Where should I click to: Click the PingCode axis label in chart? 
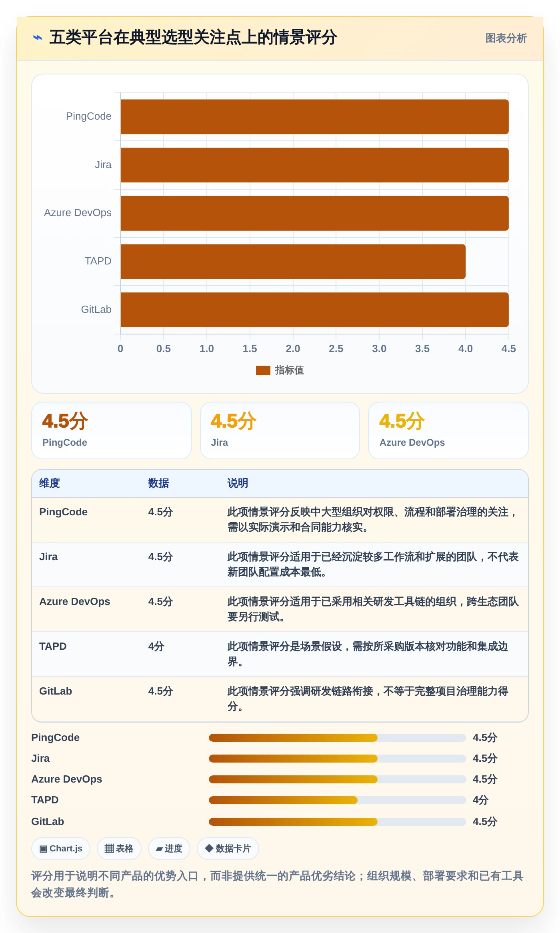click(88, 116)
